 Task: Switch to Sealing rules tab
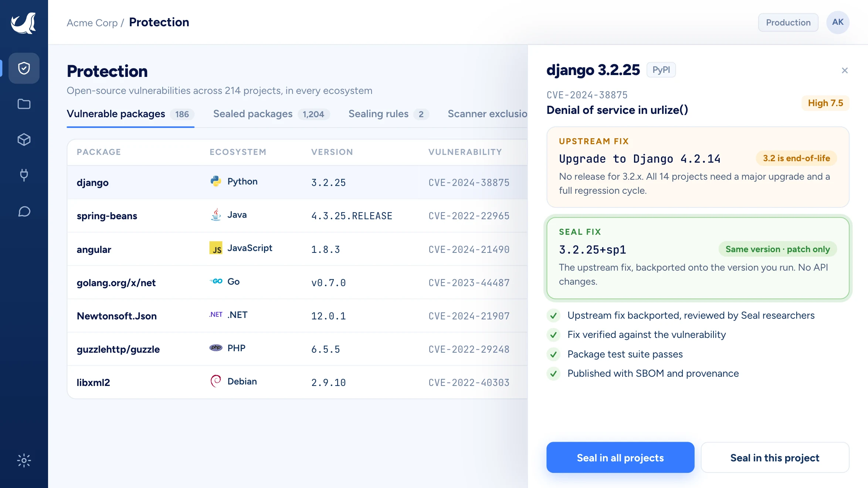[x=389, y=114]
